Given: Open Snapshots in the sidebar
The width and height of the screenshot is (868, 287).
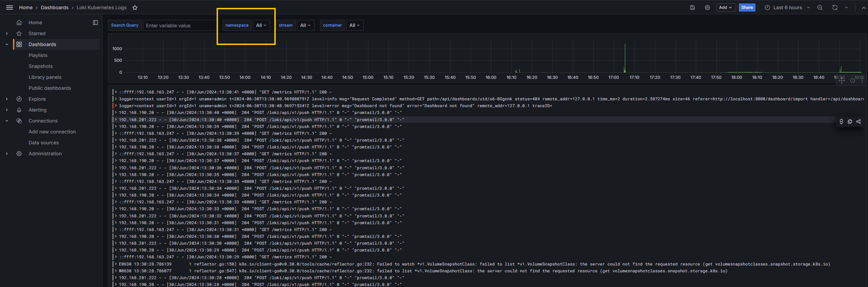Looking at the screenshot, I should (x=41, y=66).
